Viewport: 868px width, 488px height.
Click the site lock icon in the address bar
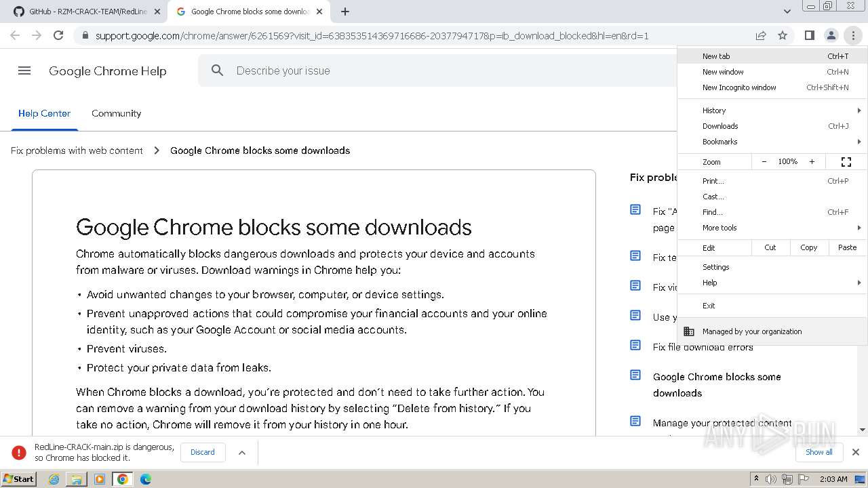(x=85, y=35)
